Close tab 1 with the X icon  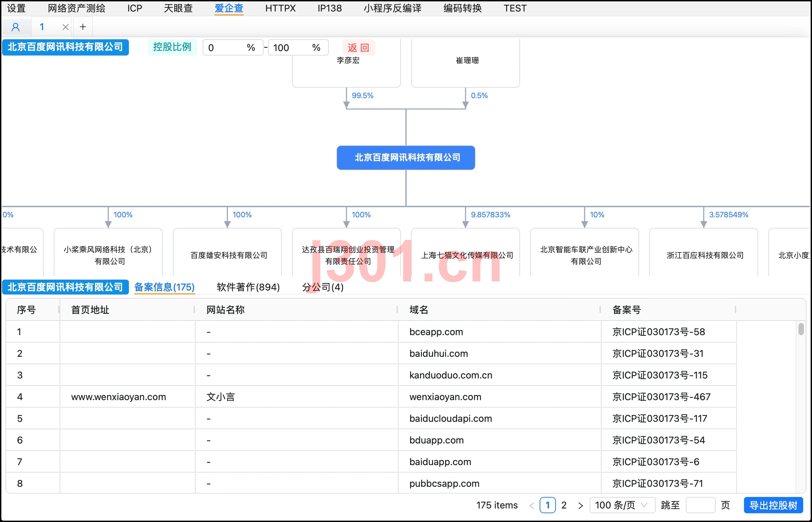(66, 27)
